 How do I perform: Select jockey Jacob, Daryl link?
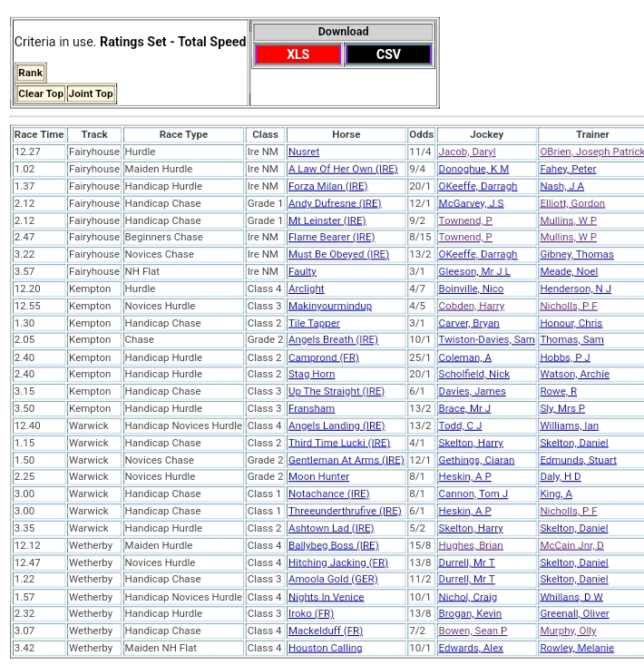tap(466, 152)
